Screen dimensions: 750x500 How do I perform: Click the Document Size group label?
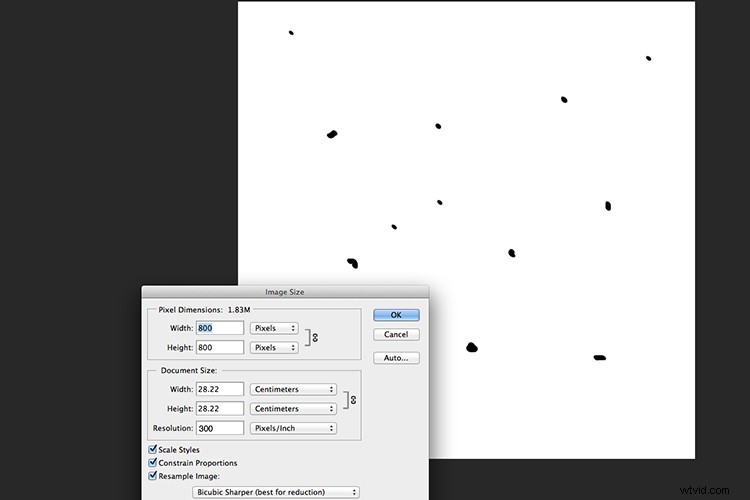188,370
